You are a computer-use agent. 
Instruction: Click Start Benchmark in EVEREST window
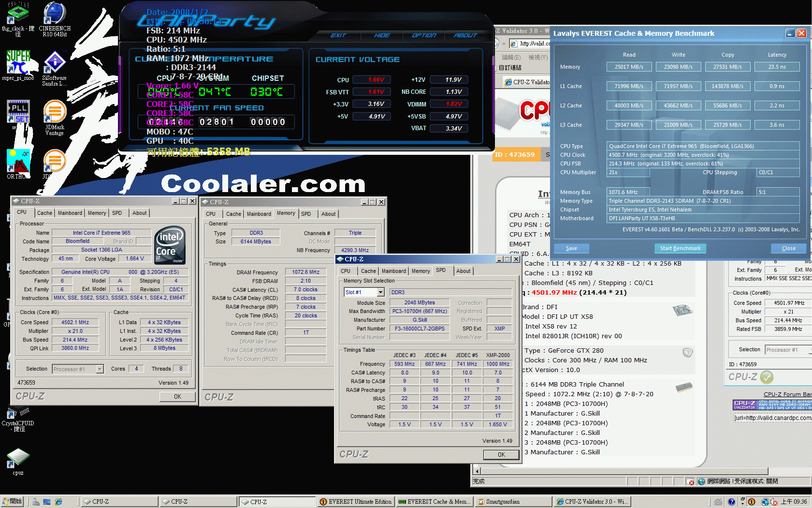click(681, 248)
